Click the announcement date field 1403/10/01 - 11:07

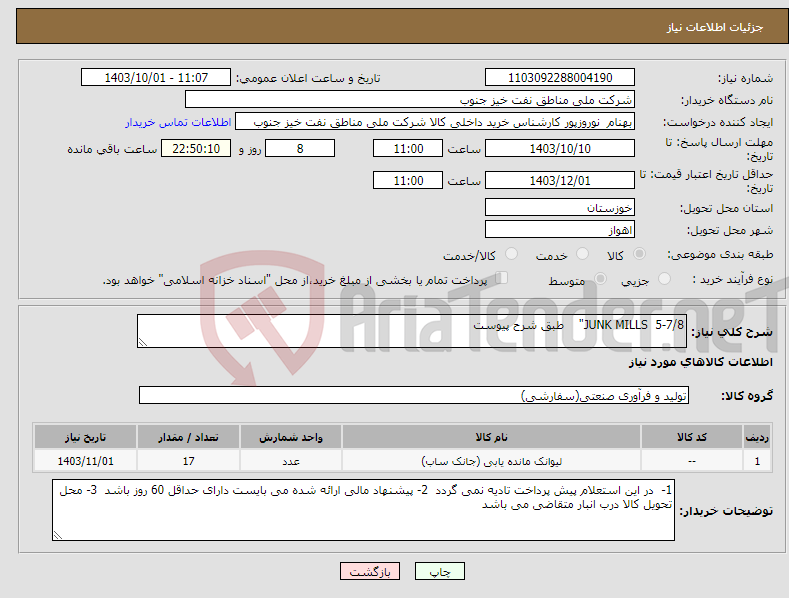(x=155, y=78)
